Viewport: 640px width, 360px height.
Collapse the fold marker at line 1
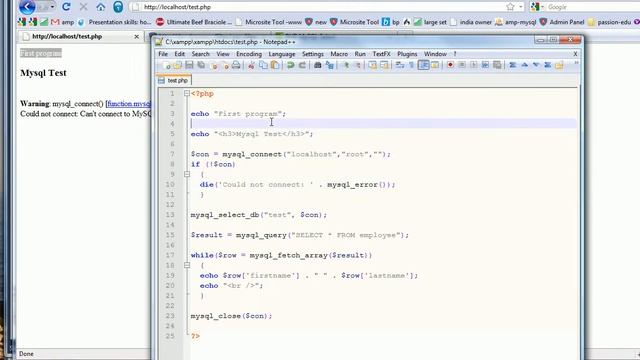[187, 93]
